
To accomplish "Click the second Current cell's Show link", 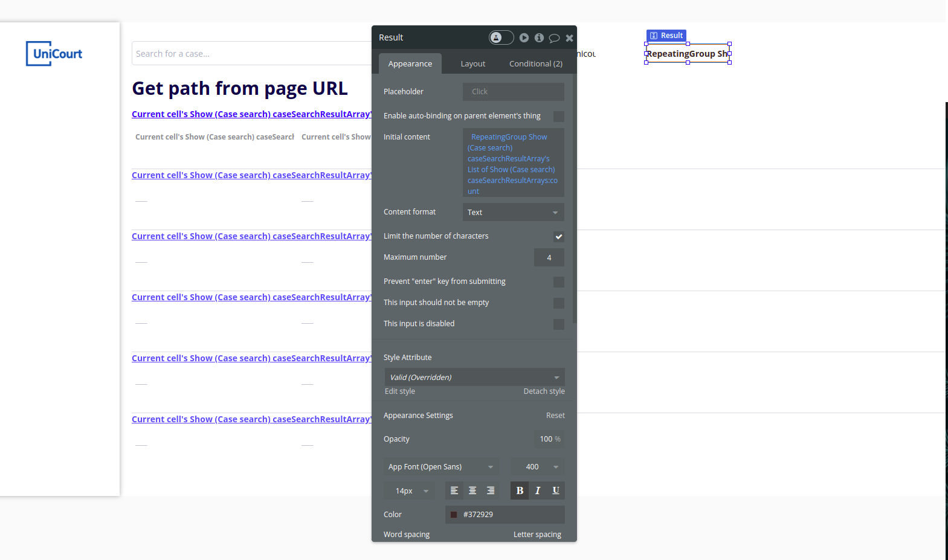I will (251, 175).
